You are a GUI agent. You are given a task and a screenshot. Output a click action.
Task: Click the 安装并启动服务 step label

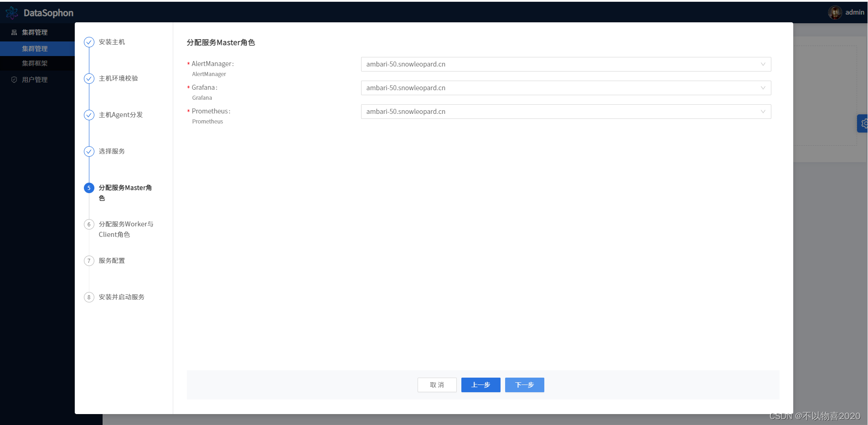pyautogui.click(x=122, y=297)
